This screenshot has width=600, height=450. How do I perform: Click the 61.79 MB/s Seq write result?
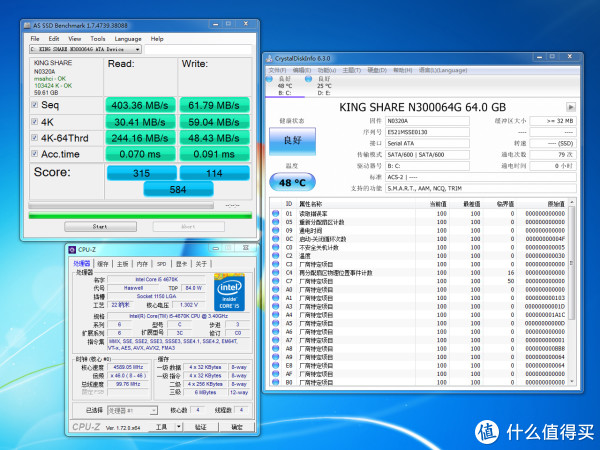pyautogui.click(x=214, y=105)
